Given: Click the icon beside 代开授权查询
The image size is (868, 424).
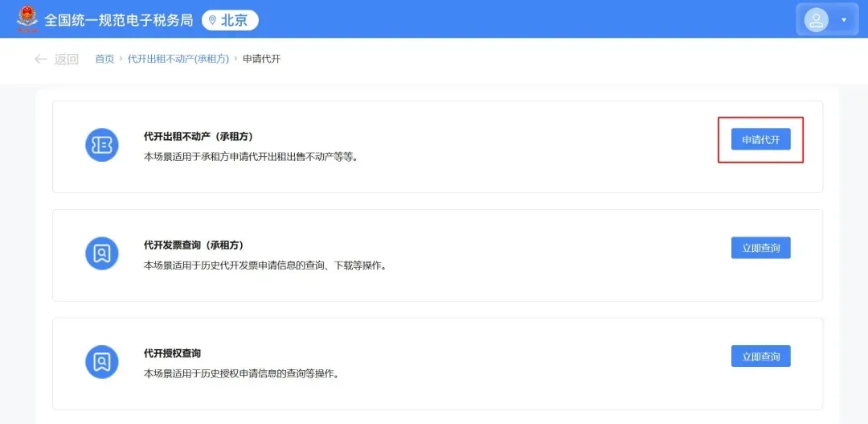Looking at the screenshot, I should click(x=102, y=361).
